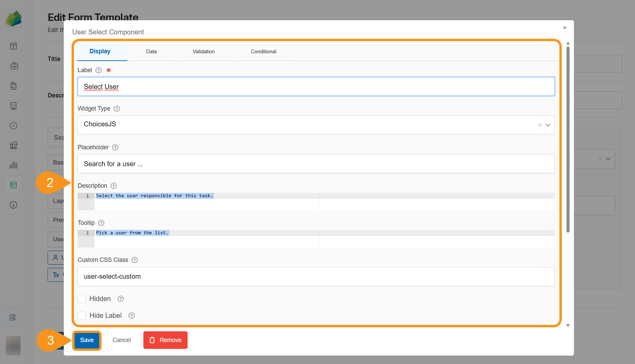
Task: Switch to the Data tab
Action: click(x=151, y=51)
